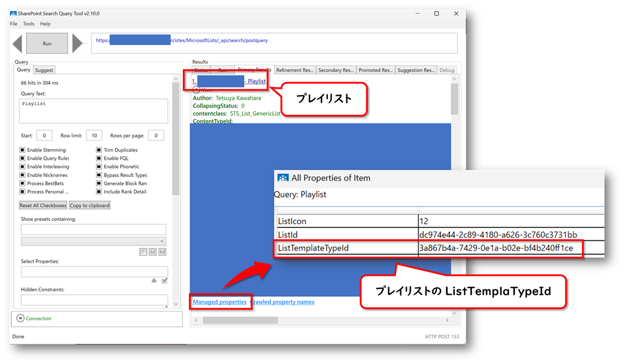This screenshot has height=364, width=624.
Task: Click the first preset icon button under presets dropdown
Action: [143, 252]
